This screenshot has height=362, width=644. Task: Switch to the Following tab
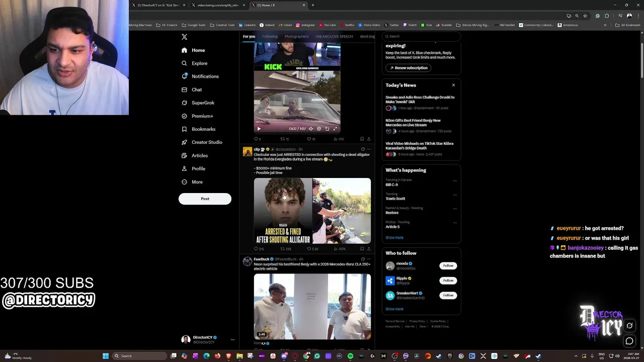tap(270, 36)
